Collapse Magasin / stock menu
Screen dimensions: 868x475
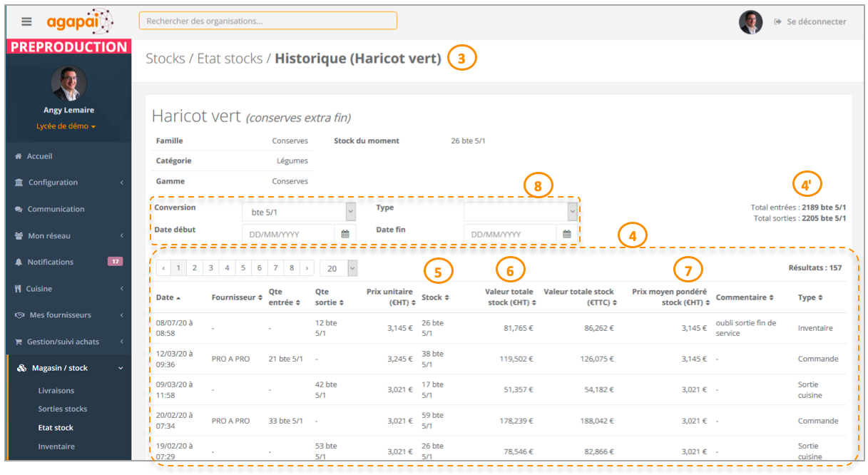click(68, 368)
